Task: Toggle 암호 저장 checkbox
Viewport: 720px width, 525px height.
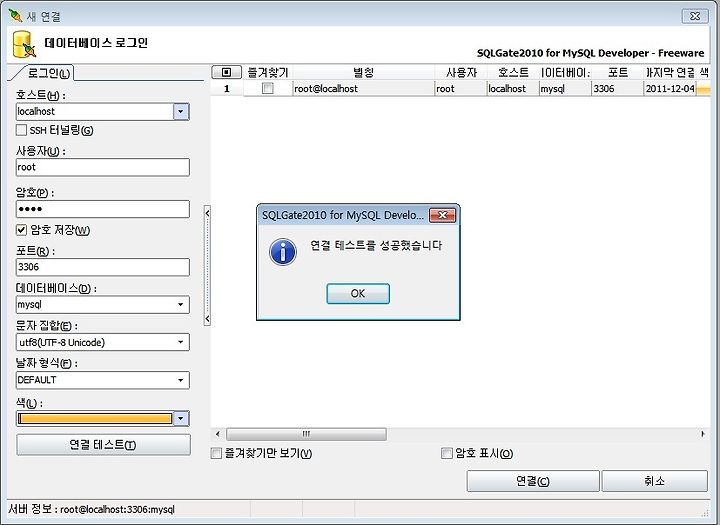Action: click(x=21, y=230)
